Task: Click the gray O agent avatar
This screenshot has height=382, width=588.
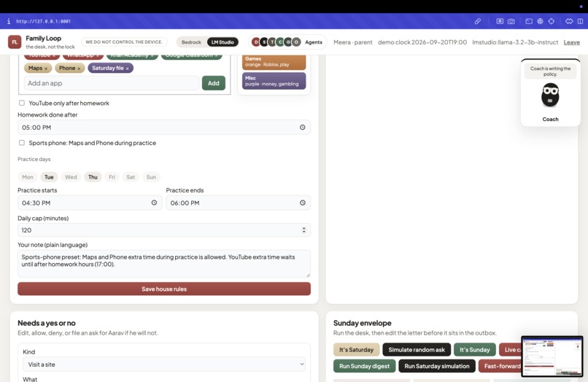Action: click(296, 42)
